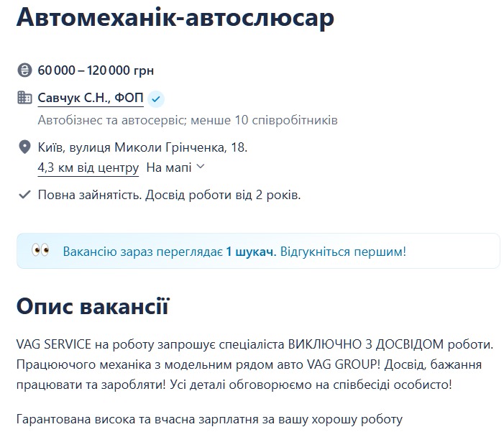Open the Савчук С.Н., ФОП company page

point(91,98)
